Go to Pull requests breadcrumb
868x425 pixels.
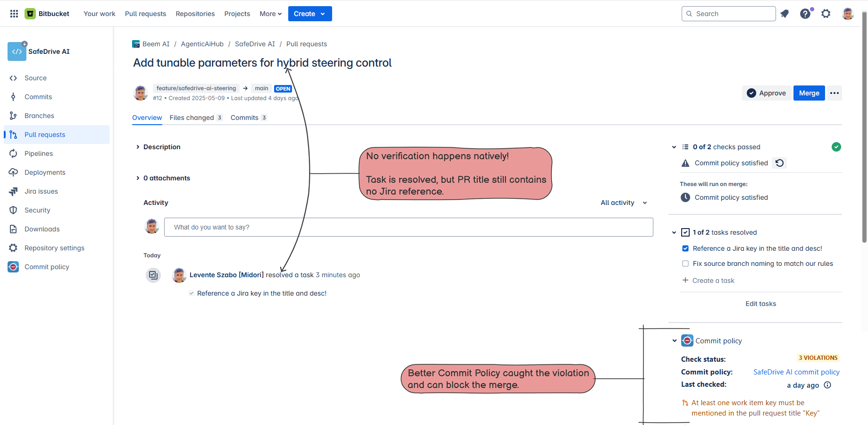[x=307, y=44]
